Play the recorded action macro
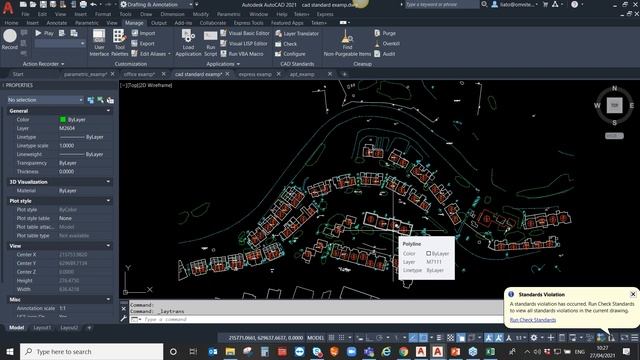Screen dimensions: 640x360 click(x=44, y=33)
